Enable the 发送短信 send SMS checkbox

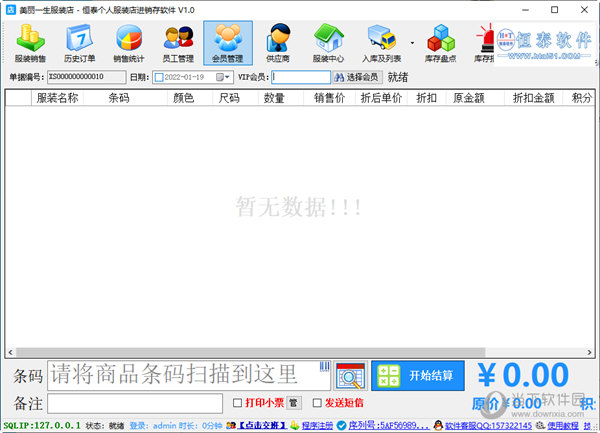[317, 403]
